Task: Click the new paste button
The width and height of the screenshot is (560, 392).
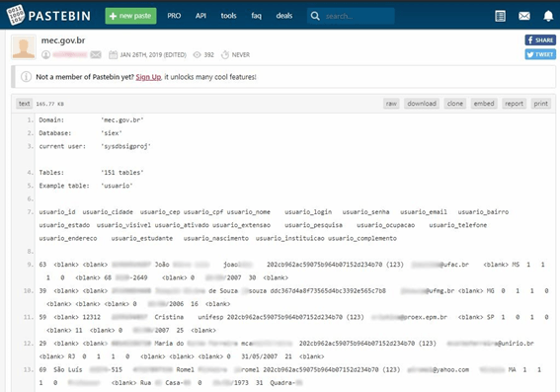Action: [x=130, y=16]
